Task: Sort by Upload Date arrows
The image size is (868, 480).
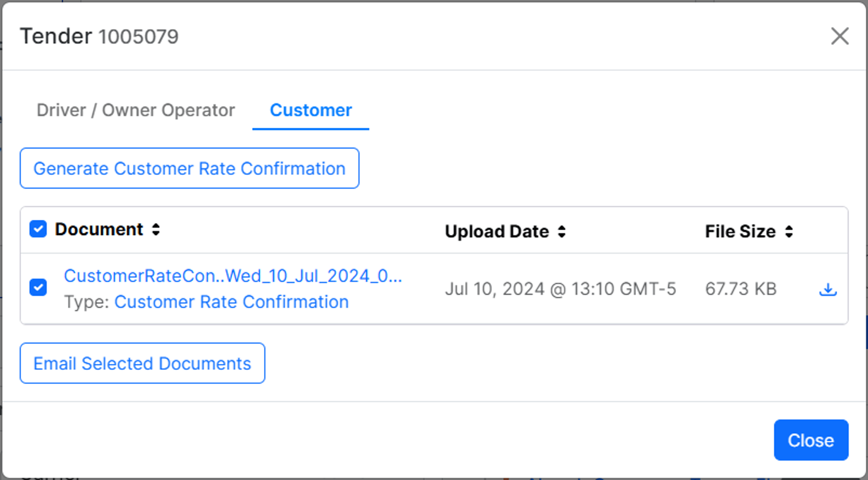Action: coord(562,232)
